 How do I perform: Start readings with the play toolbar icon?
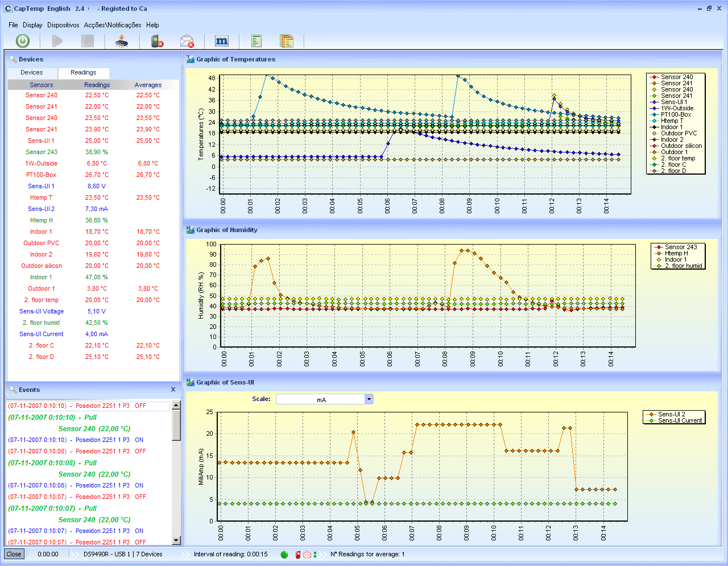point(57,41)
